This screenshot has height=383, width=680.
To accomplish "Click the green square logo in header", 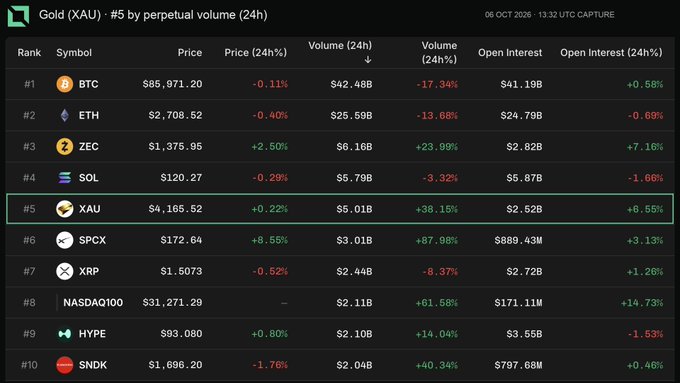I will (18, 16).
